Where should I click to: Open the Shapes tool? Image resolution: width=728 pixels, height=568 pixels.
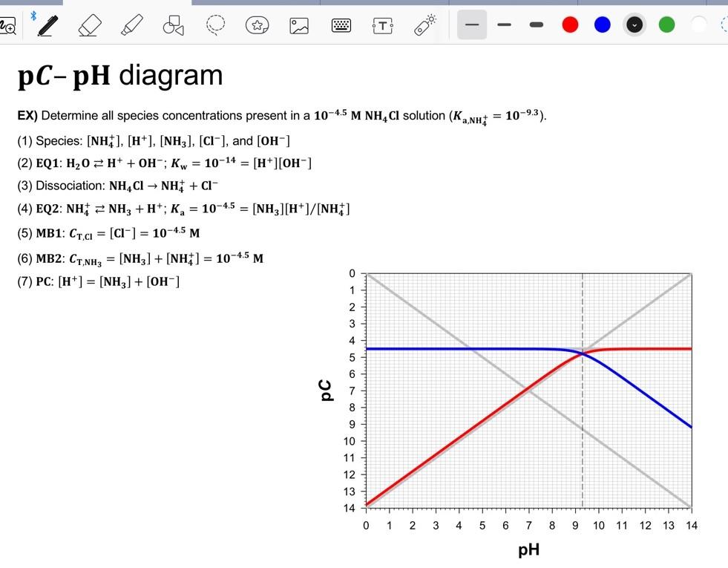pos(173,25)
